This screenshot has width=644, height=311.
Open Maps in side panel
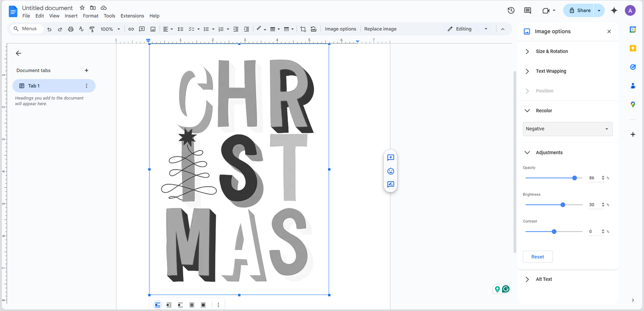coord(633,105)
